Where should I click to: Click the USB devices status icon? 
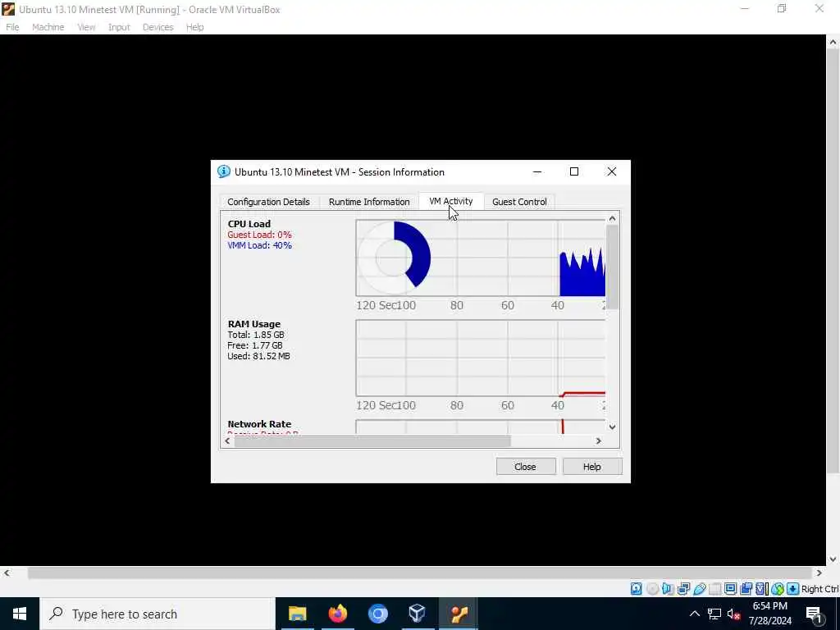(699, 589)
